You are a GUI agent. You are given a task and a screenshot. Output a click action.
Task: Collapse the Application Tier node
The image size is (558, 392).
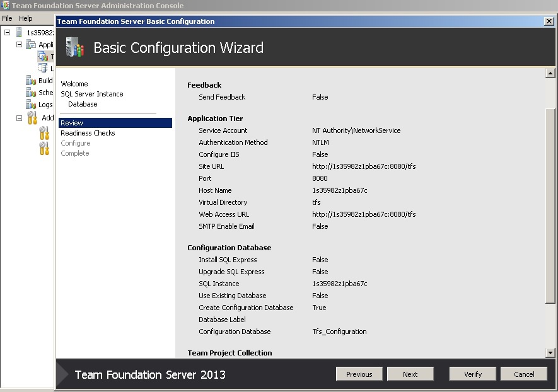19,45
